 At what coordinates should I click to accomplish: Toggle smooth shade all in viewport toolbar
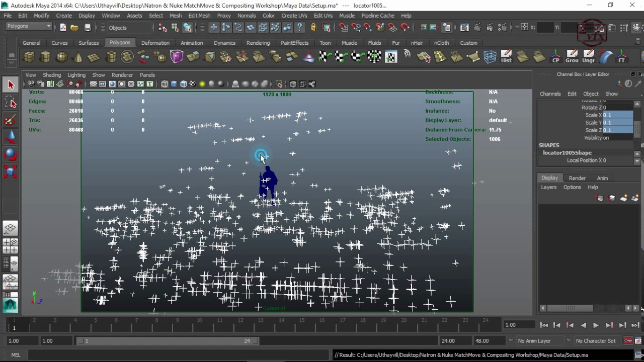(x=174, y=84)
